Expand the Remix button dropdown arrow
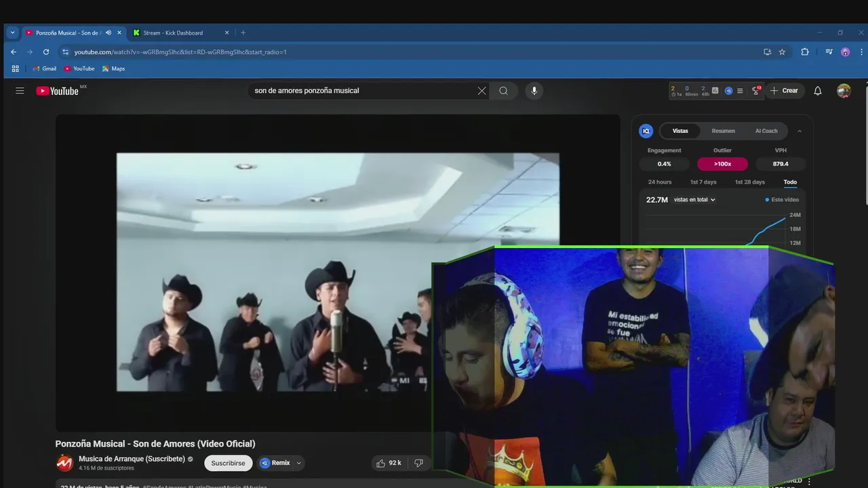The width and height of the screenshot is (868, 488). point(298,463)
